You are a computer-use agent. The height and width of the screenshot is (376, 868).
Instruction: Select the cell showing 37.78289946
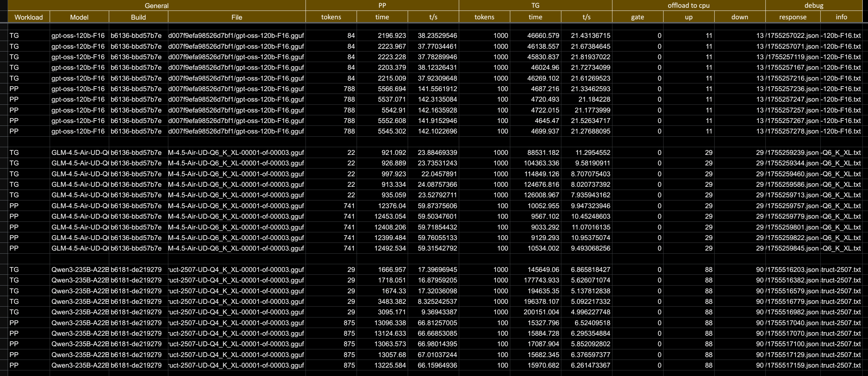pyautogui.click(x=433, y=57)
